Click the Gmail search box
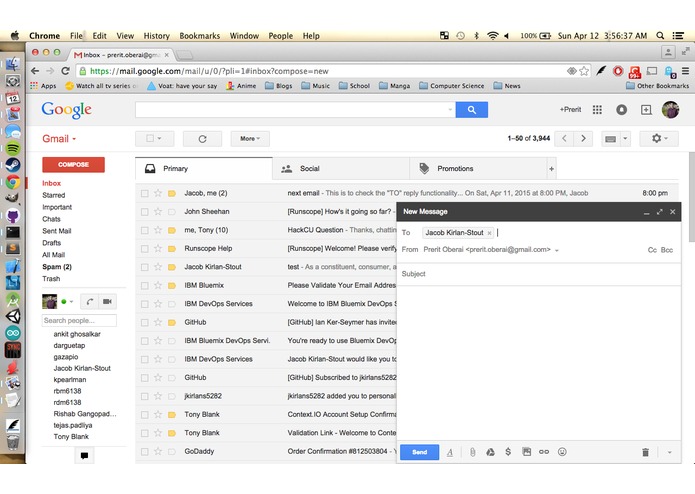 tap(295, 109)
